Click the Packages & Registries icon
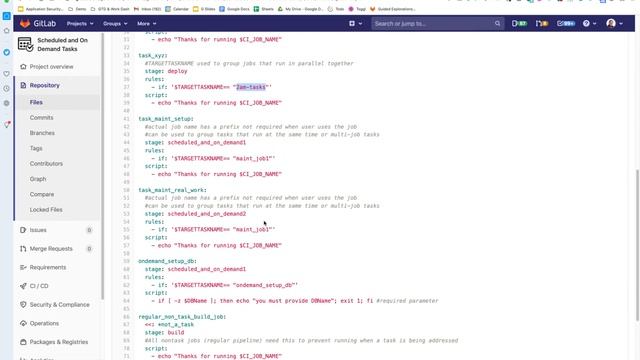Image resolution: width=640 pixels, height=360 pixels. click(23, 342)
